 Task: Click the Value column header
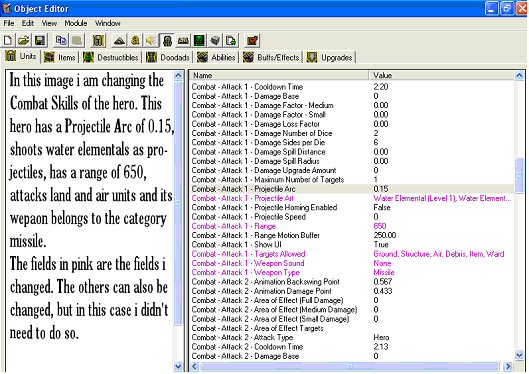(442, 76)
